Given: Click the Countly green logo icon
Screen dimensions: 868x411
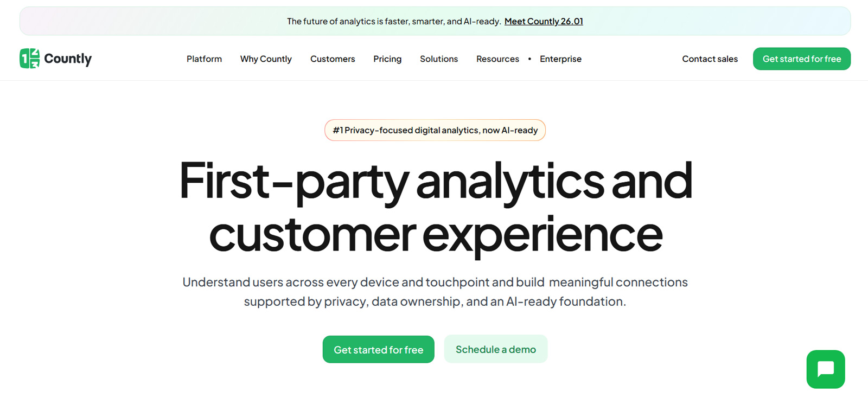Looking at the screenshot, I should pos(30,59).
